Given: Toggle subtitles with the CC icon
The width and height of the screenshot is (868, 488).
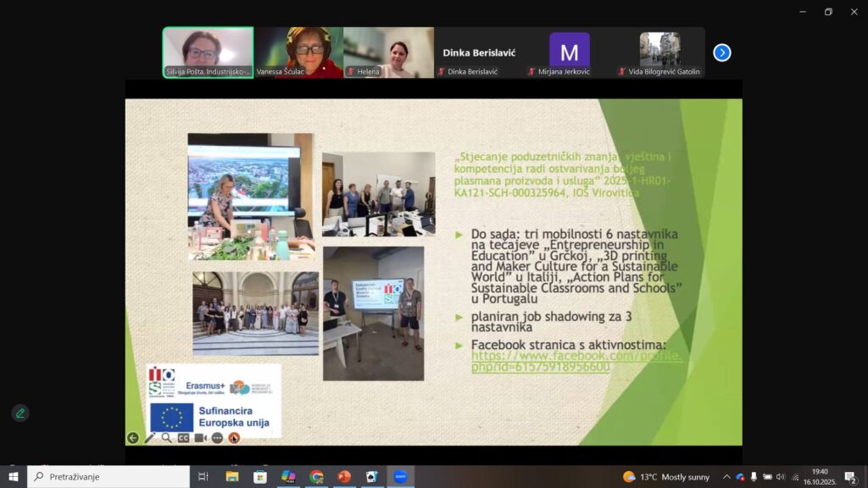Looking at the screenshot, I should click(183, 438).
